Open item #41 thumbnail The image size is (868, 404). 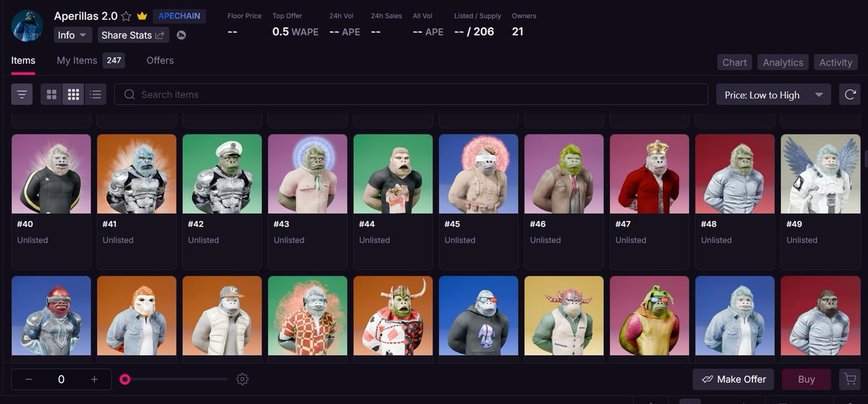(x=137, y=174)
